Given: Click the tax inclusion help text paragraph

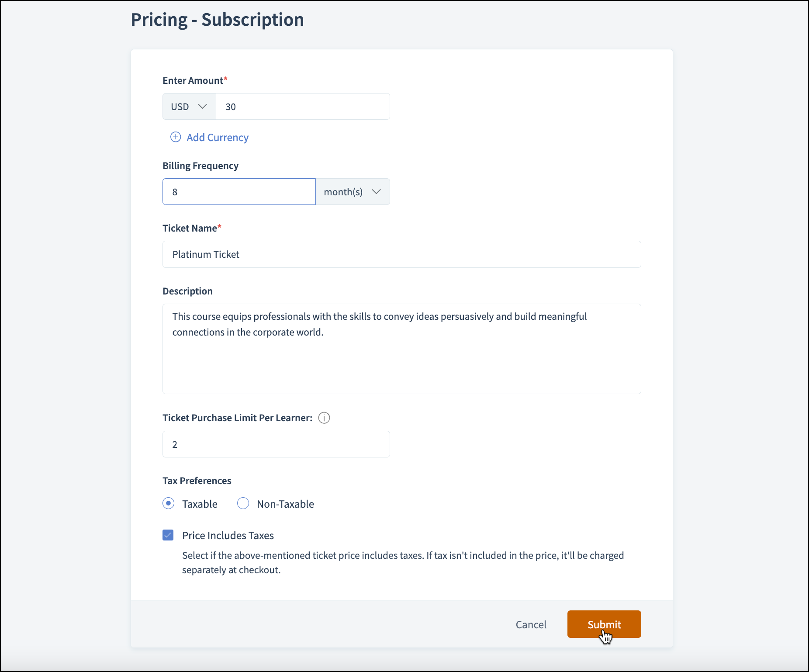Looking at the screenshot, I should point(403,563).
